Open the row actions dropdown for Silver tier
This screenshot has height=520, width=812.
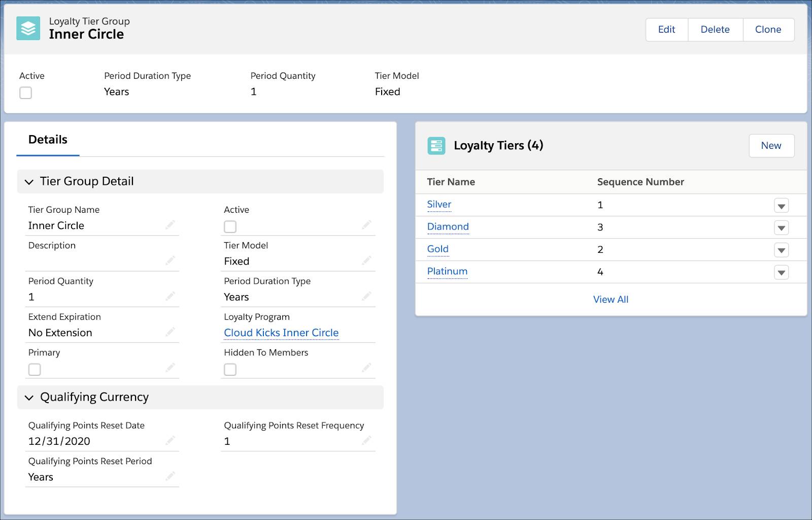781,205
